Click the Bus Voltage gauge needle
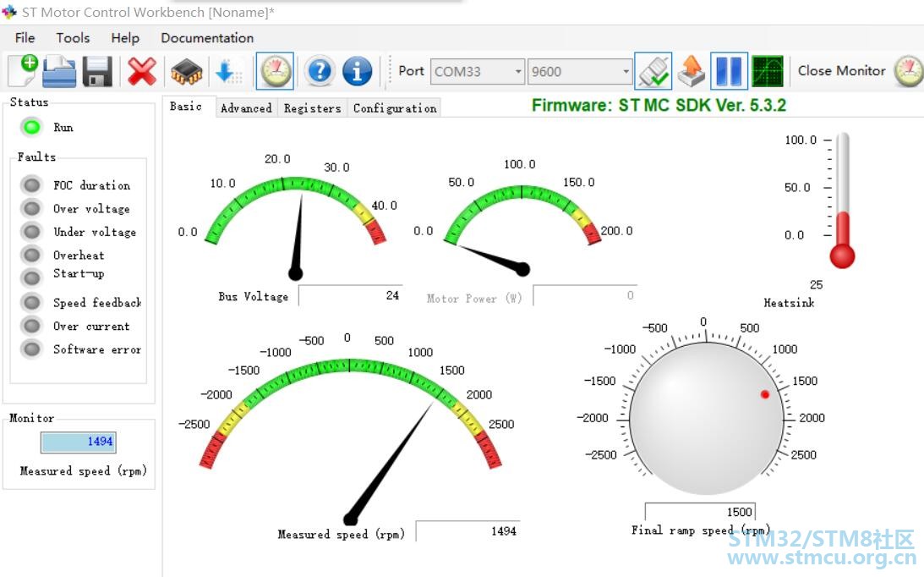 click(x=298, y=238)
